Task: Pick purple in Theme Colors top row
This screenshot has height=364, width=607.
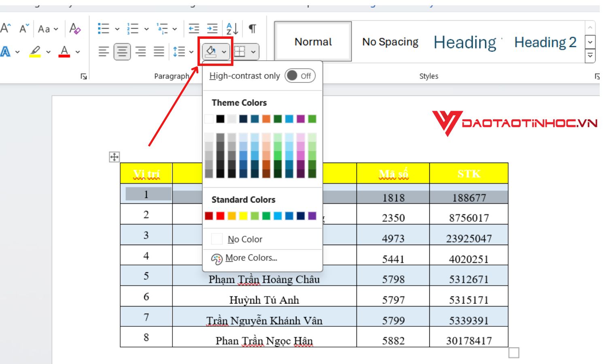Action: [x=300, y=119]
